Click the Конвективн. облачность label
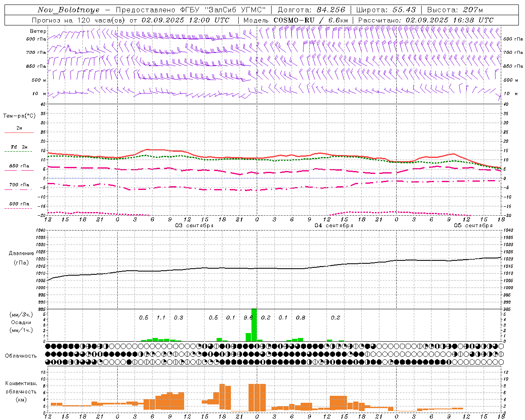Image resolution: width=525 pixels, height=420 pixels. click(x=21, y=388)
